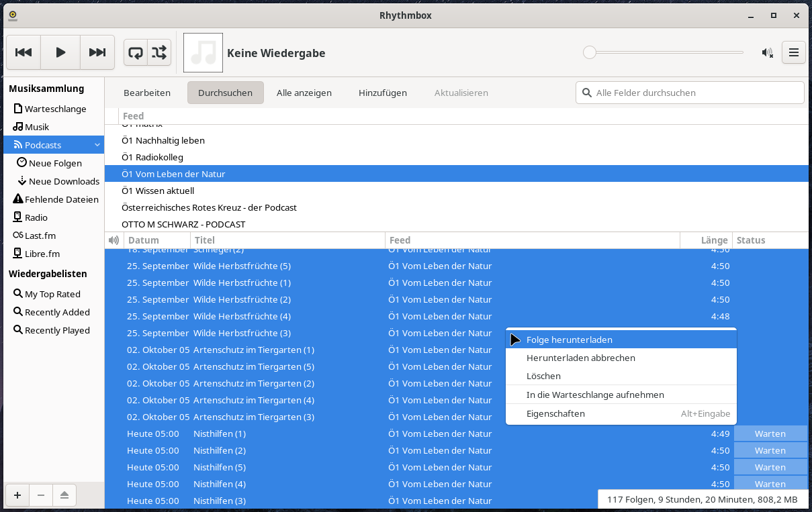Image resolution: width=812 pixels, height=512 pixels.
Task: Click the eject device icon
Action: pyautogui.click(x=64, y=495)
